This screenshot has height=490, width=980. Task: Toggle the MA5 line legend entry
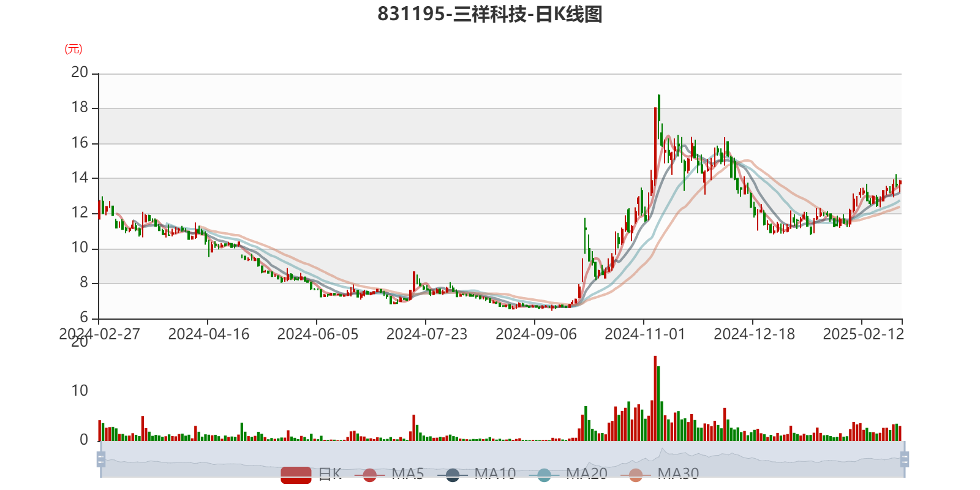click(389, 474)
